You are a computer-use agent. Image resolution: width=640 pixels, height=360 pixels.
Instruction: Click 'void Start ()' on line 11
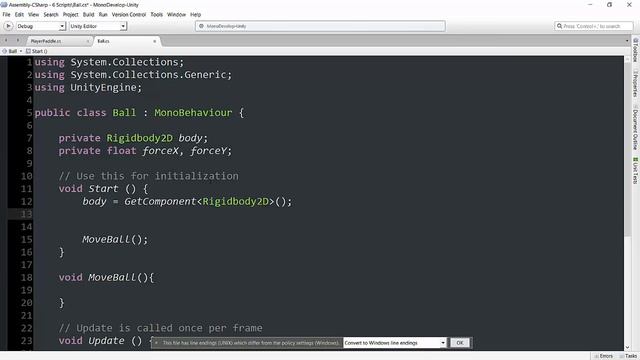(97, 189)
